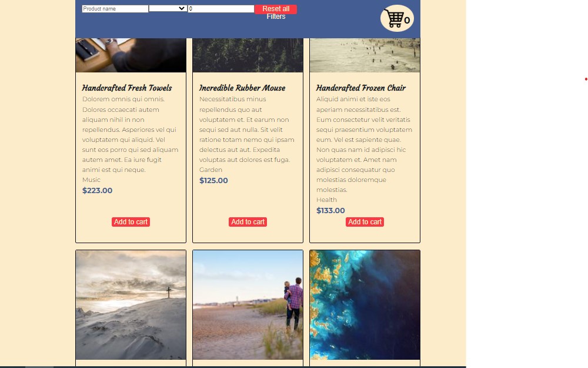Click the Garden category label
The image size is (588, 368).
211,170
